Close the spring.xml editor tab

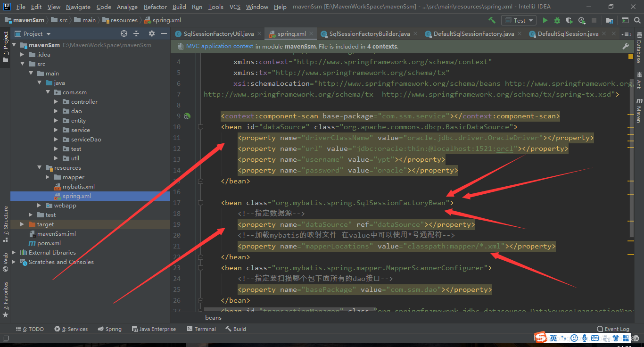click(x=311, y=34)
